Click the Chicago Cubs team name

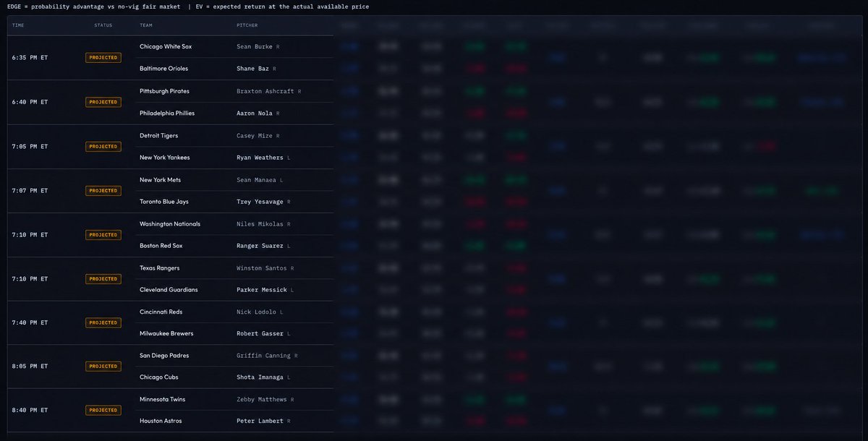pos(159,377)
